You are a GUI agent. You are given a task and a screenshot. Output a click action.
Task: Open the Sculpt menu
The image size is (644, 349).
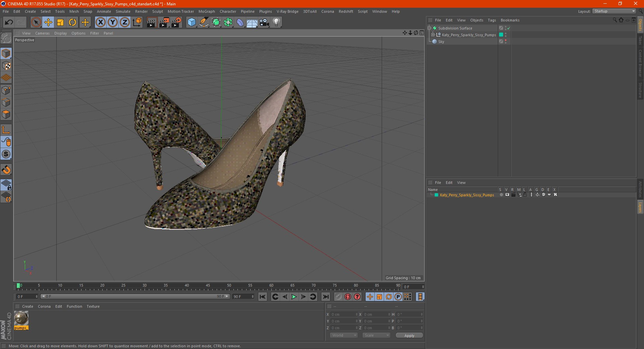(157, 11)
